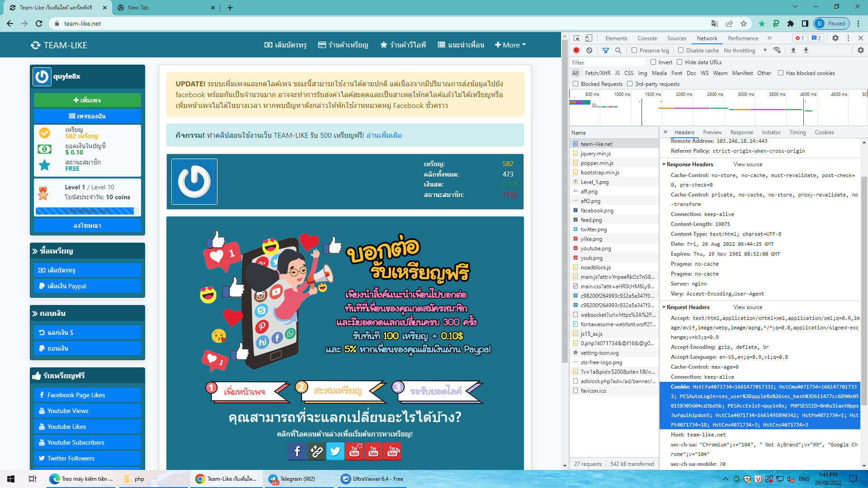868x488 pixels.
Task: Filter requests by Fetch/XHR
Action: pyautogui.click(x=598, y=73)
